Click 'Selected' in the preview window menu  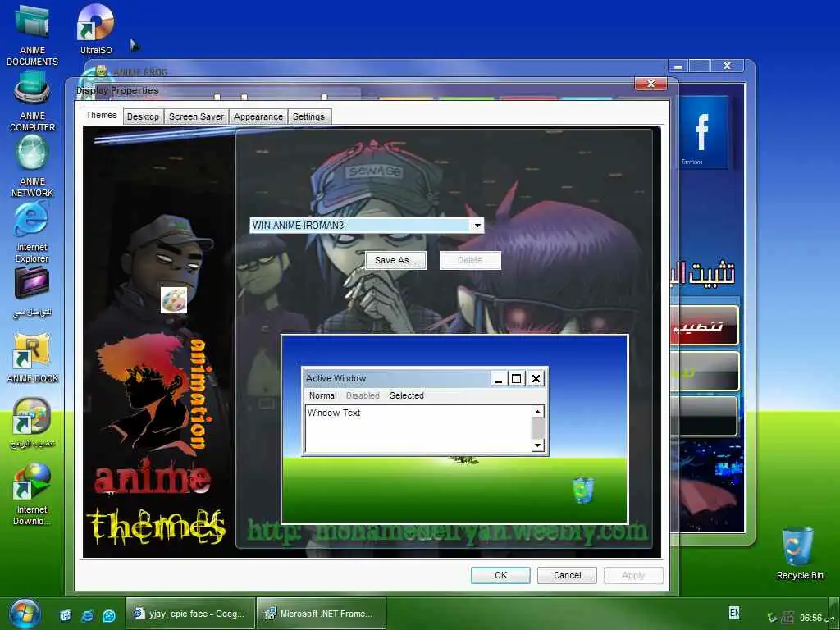pos(407,396)
